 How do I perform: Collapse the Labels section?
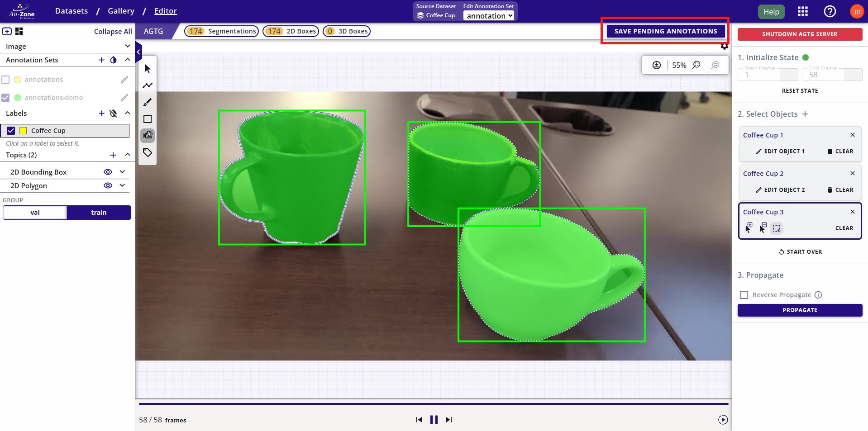127,113
